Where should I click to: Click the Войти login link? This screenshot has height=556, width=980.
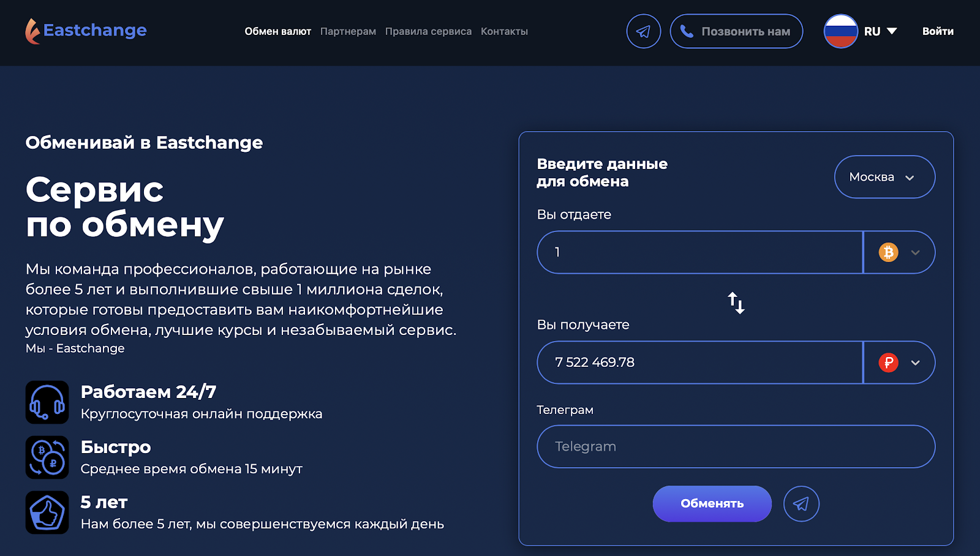tap(938, 31)
